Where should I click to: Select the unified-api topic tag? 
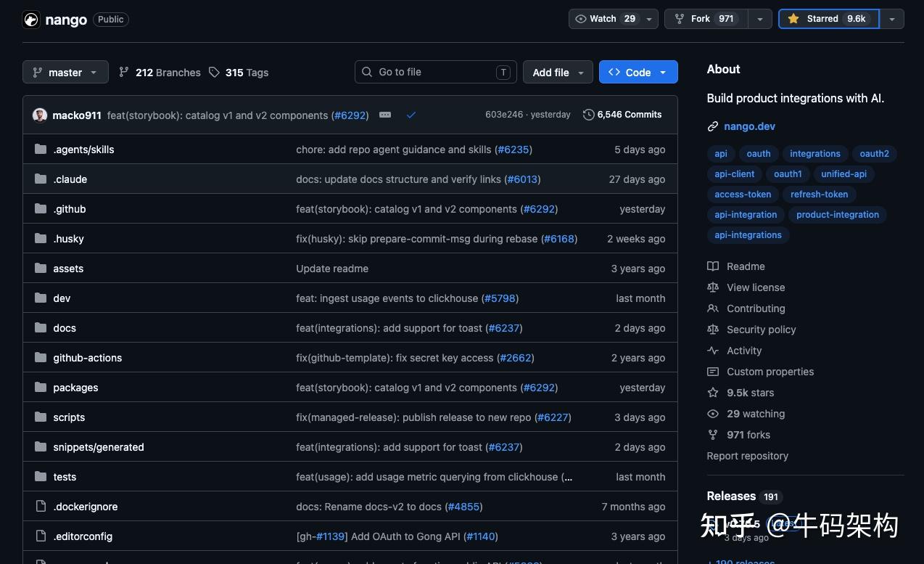click(x=843, y=174)
